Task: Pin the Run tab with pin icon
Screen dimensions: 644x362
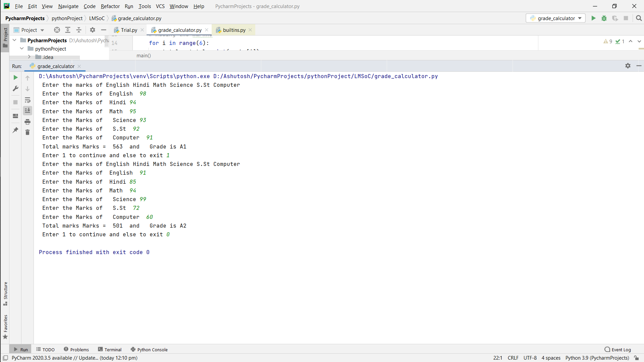Action: [15, 130]
